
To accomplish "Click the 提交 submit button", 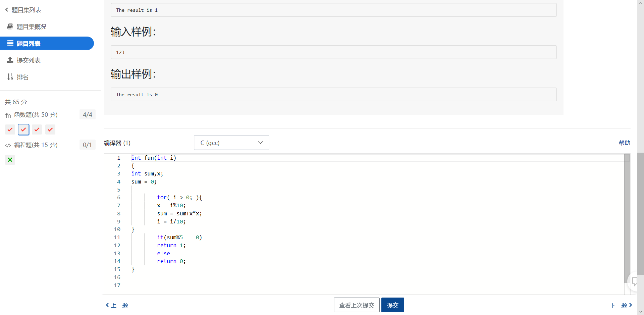I will point(392,305).
